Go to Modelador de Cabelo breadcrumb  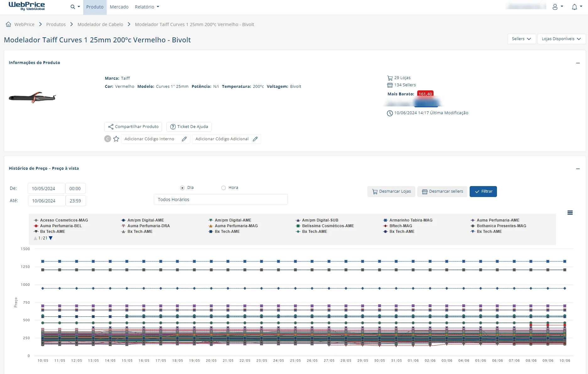pos(100,24)
